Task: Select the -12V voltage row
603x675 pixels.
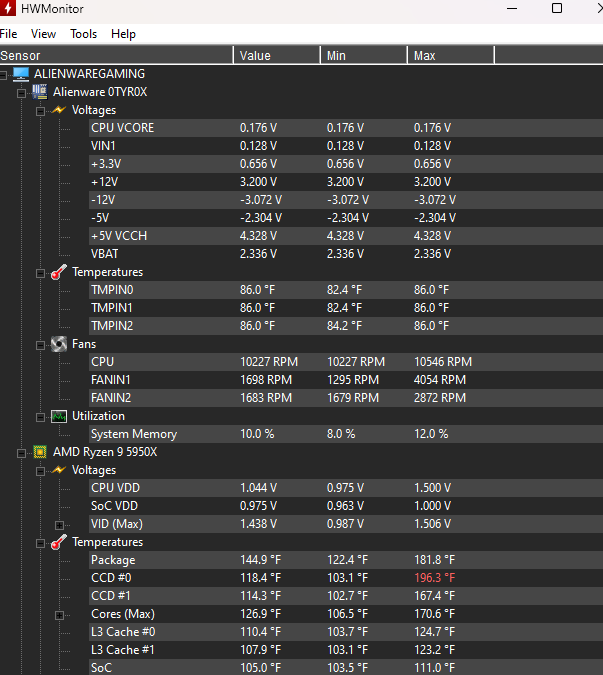Action: [346, 200]
